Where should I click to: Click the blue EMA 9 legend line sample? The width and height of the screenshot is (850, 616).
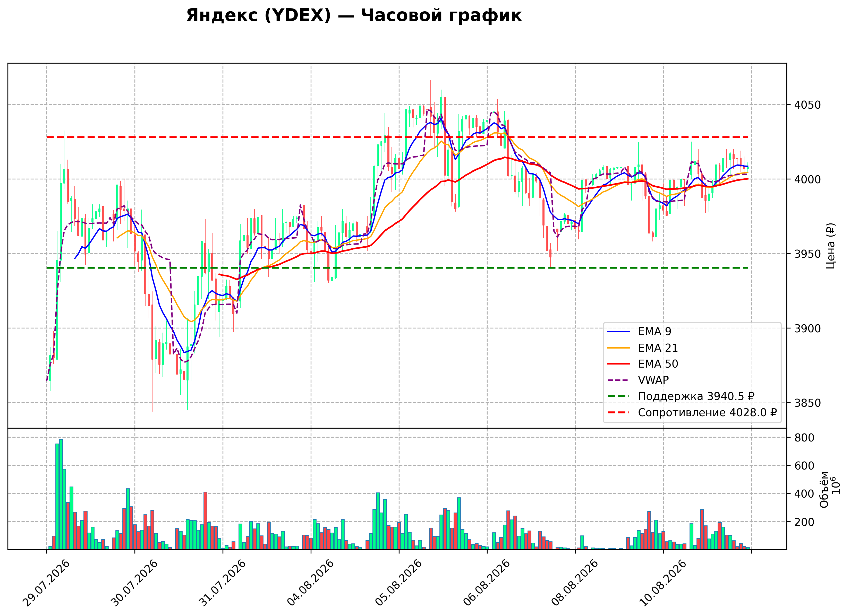[618, 332]
